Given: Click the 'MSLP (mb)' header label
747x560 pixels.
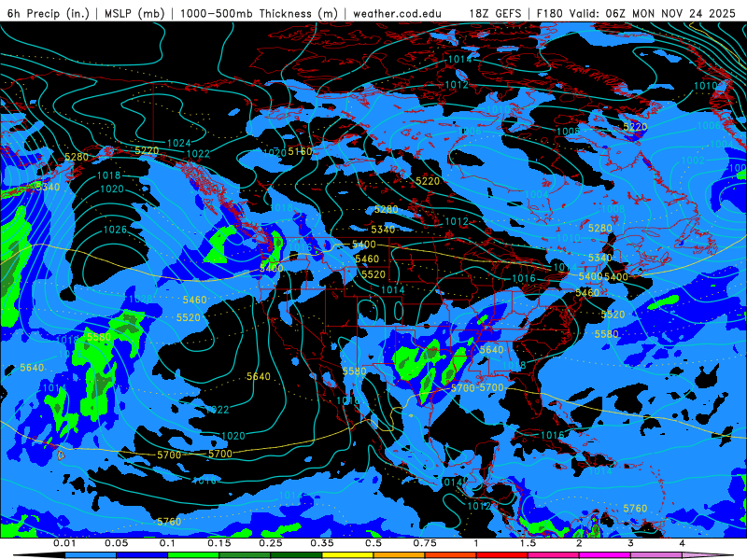Looking at the screenshot, I should pyautogui.click(x=133, y=13).
